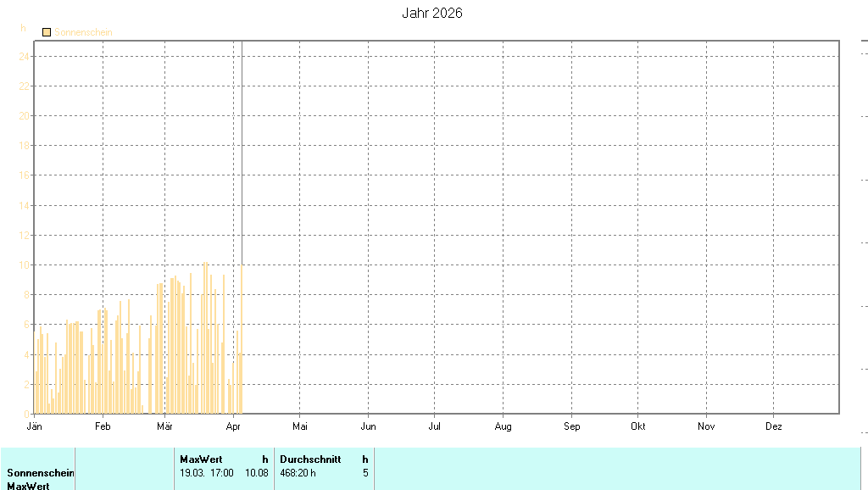Click the 10.08 maximum hours value

(x=256, y=473)
